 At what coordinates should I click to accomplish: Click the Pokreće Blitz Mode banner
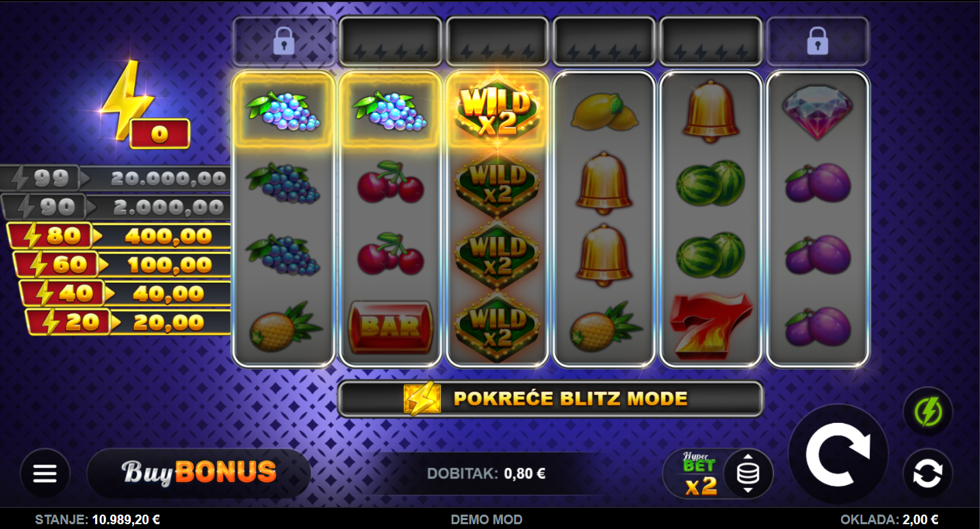[550, 399]
